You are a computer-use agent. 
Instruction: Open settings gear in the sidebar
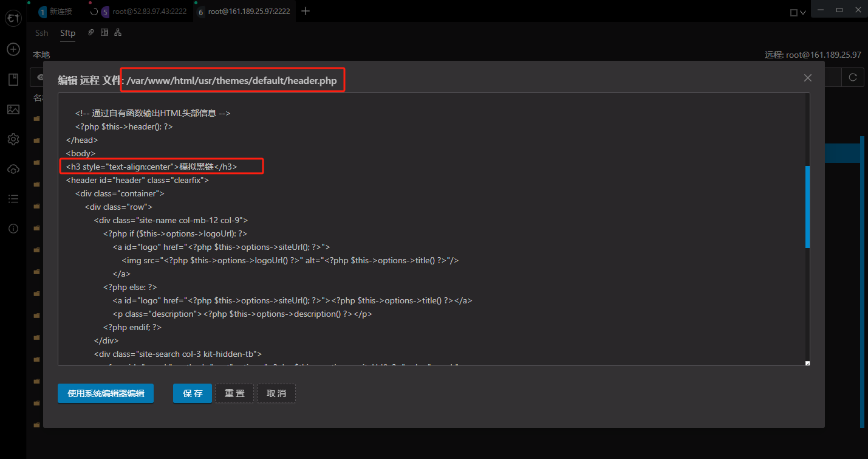[x=13, y=139]
